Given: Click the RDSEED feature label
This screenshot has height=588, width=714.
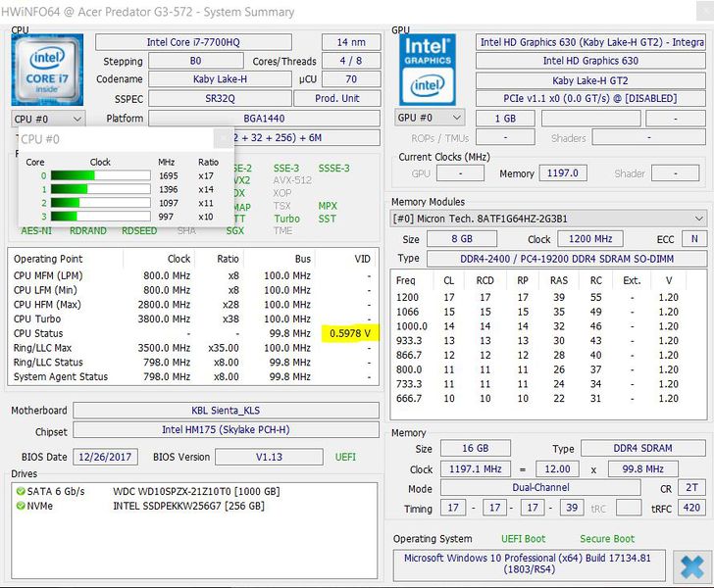Looking at the screenshot, I should point(139,230).
